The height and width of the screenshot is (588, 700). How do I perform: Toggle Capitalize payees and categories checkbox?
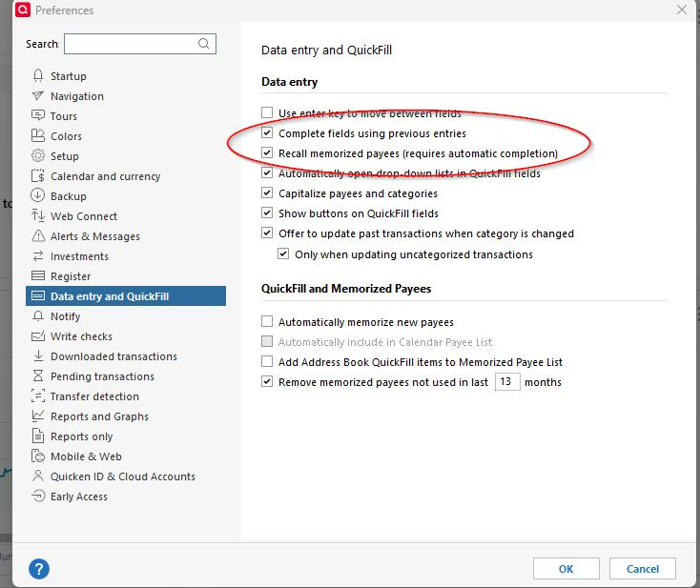(x=267, y=193)
